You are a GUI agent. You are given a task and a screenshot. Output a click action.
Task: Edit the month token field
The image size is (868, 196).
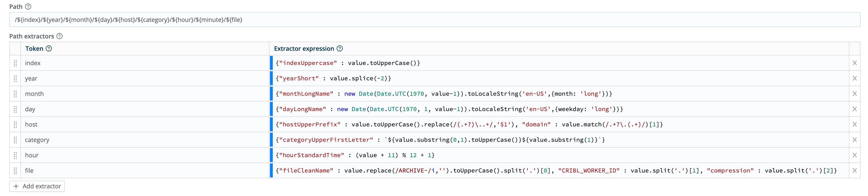(145, 94)
